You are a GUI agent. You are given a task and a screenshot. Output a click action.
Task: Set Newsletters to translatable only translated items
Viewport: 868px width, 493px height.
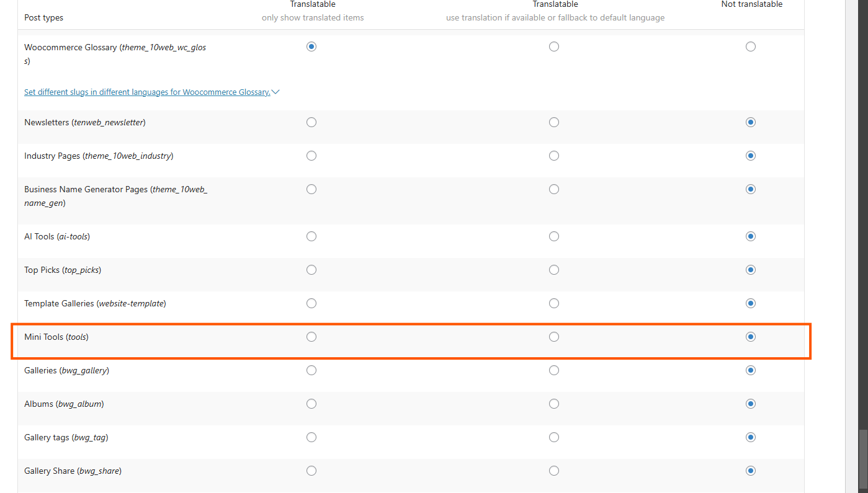[x=311, y=122]
